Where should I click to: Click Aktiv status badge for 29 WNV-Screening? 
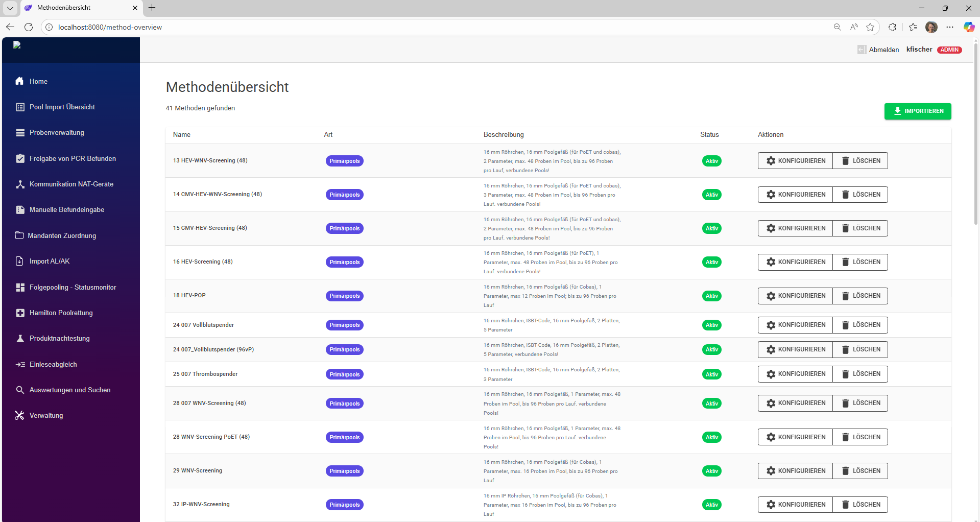(711, 471)
